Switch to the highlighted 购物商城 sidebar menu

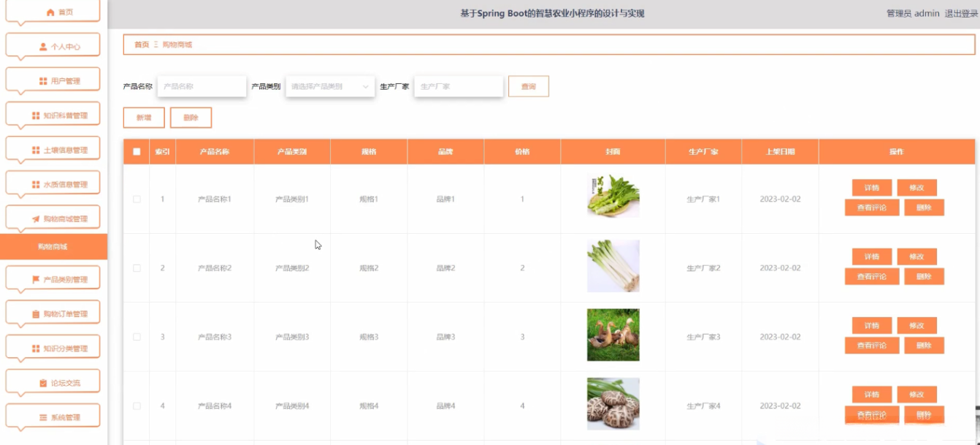point(53,246)
